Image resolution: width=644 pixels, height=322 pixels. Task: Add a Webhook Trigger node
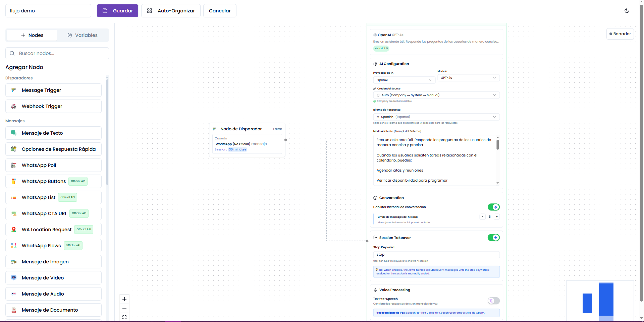tap(53, 106)
